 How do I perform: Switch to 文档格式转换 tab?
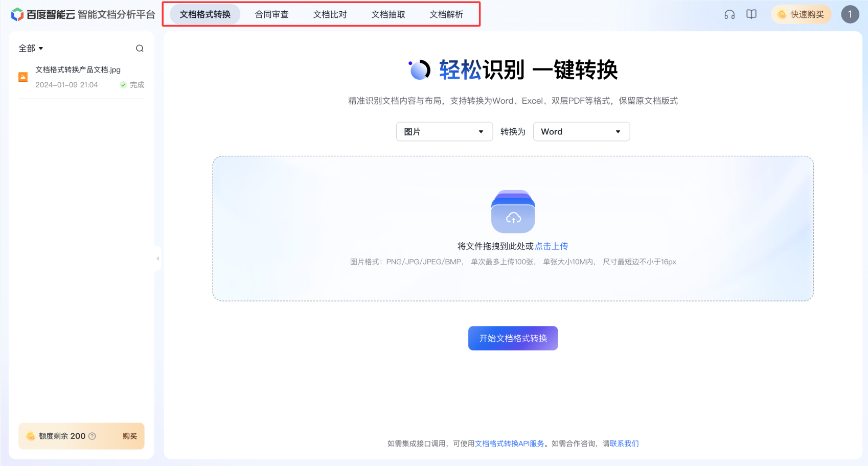click(x=205, y=14)
